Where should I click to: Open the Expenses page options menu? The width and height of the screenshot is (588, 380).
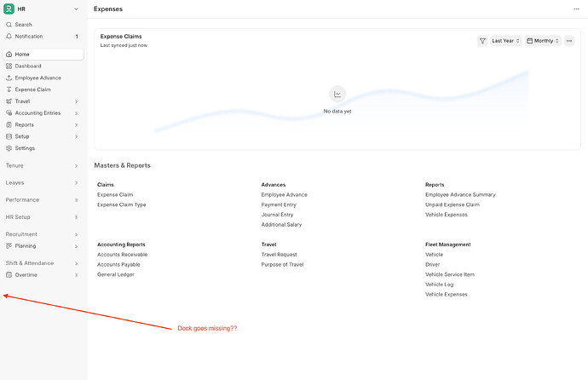[x=576, y=9]
